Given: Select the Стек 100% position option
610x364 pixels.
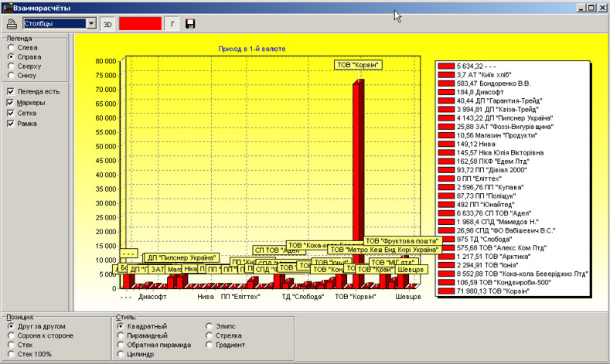Looking at the screenshot, I should [x=10, y=354].
